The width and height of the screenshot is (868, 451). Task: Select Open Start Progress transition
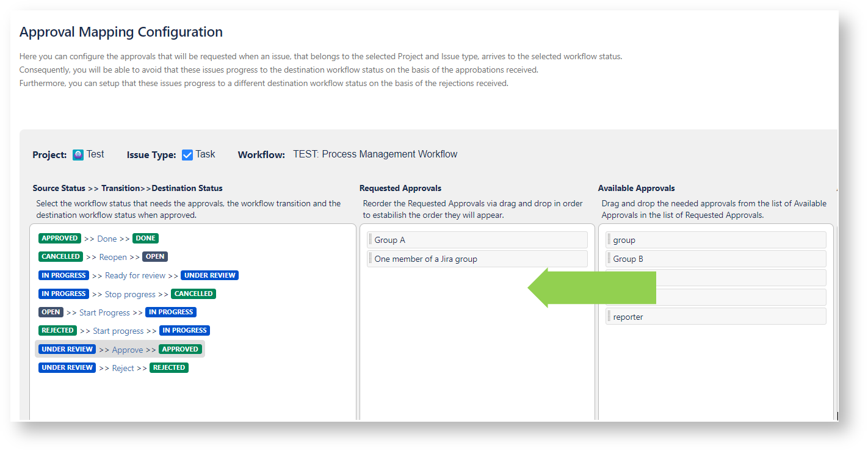[104, 312]
